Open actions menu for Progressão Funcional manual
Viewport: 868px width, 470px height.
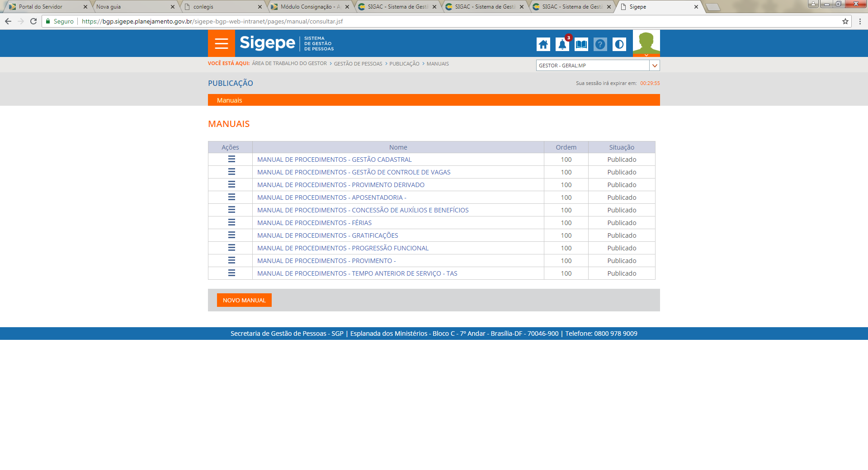click(231, 248)
